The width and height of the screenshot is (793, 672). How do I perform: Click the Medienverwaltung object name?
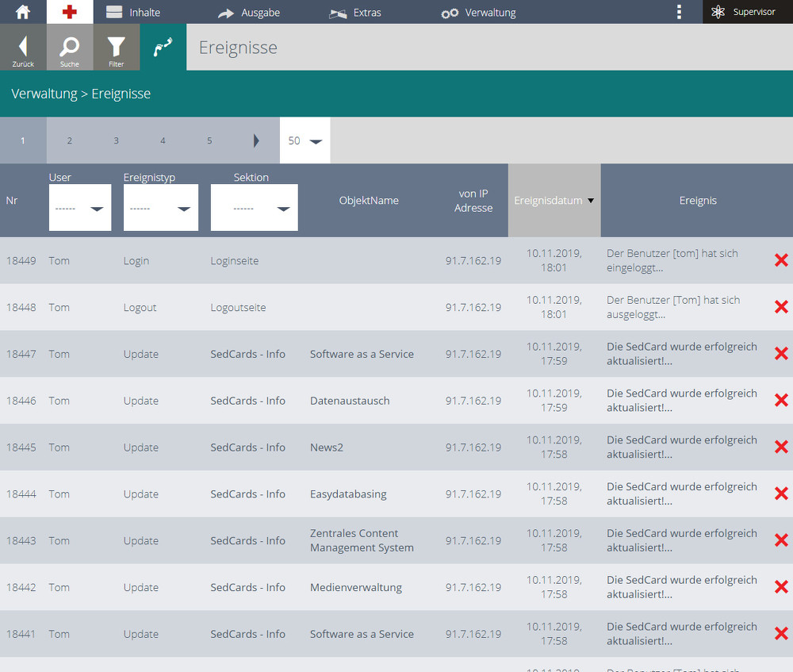[356, 587]
